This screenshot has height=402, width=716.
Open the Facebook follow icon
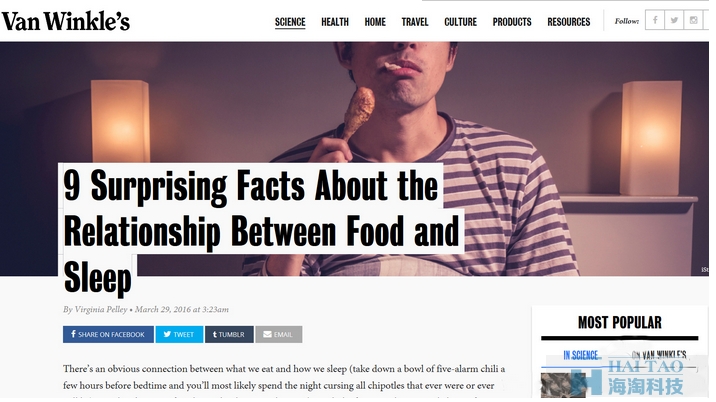[655, 21]
